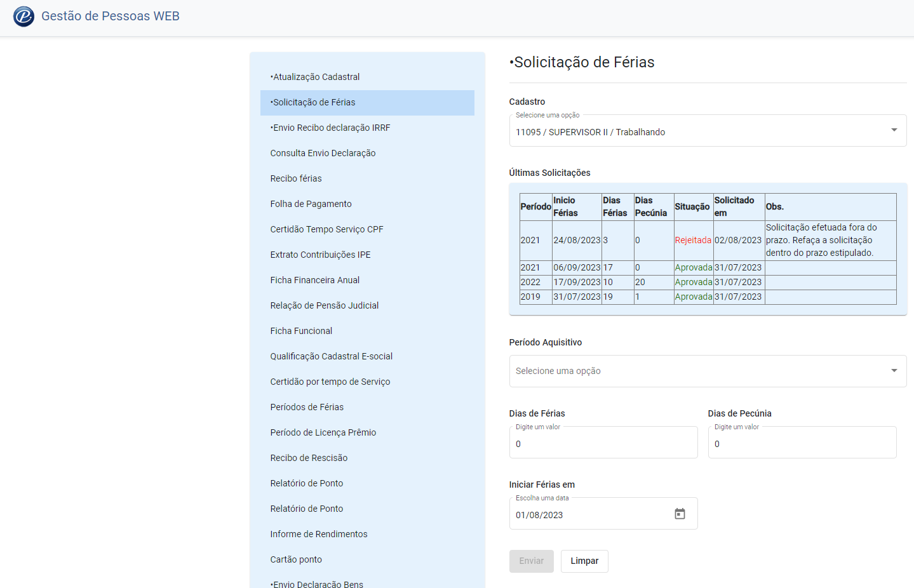Open Certidão Tempo Serviço CPF
Image resolution: width=914 pixels, height=588 pixels.
pyautogui.click(x=367, y=229)
